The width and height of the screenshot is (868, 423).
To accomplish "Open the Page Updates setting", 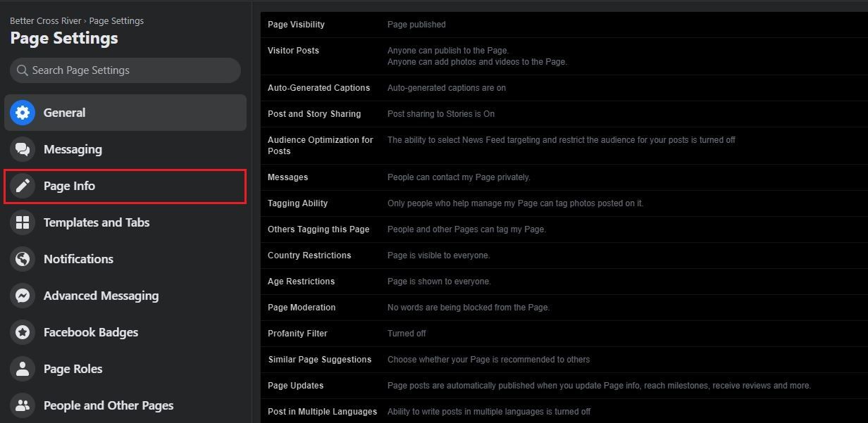I will (x=564, y=386).
